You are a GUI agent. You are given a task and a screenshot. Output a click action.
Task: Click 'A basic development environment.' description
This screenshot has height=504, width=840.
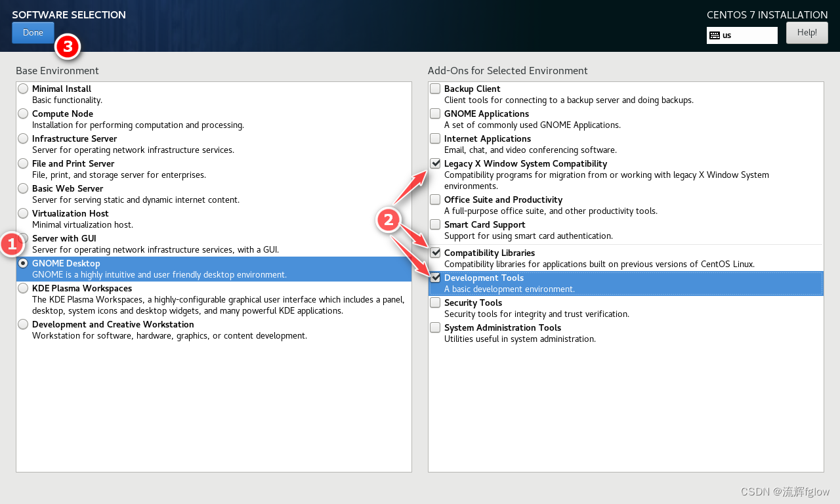(x=509, y=289)
